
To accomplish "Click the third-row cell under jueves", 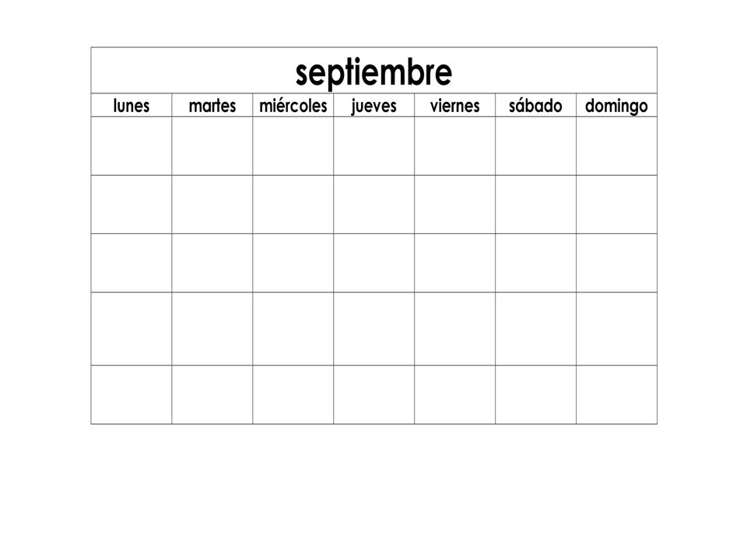I will coord(374,263).
